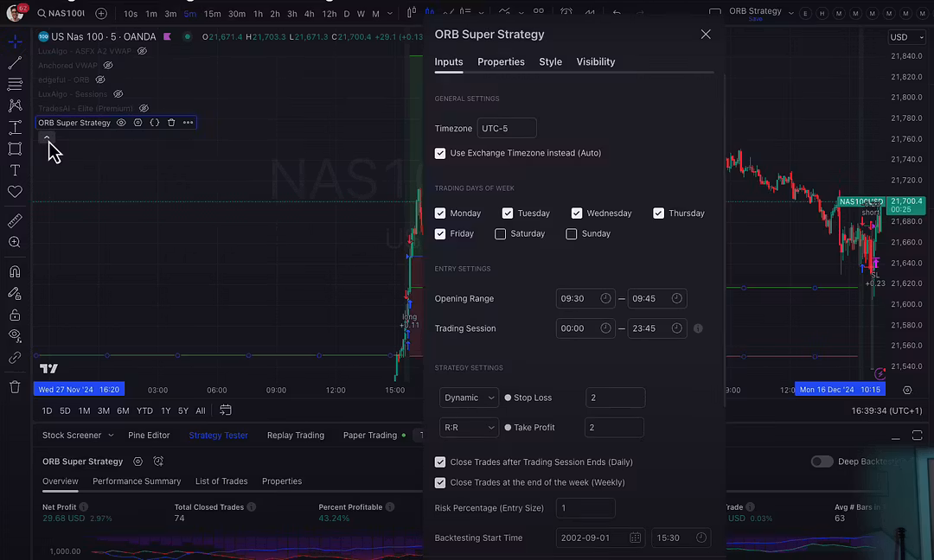
Task: Open the Dynamic stop loss dropdown
Action: point(469,398)
